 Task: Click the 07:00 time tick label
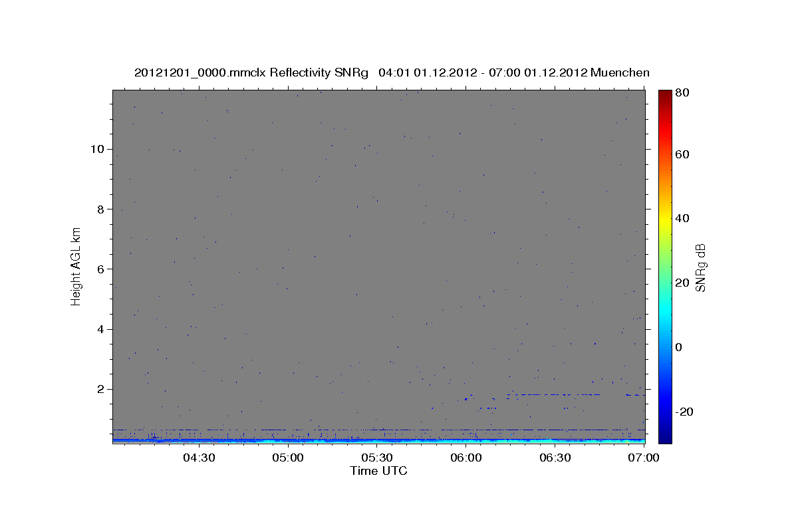[x=644, y=458]
